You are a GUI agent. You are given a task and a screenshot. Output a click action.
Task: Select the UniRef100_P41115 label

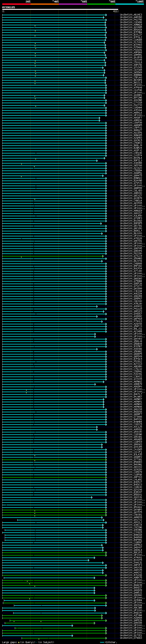pyautogui.click(x=131, y=309)
